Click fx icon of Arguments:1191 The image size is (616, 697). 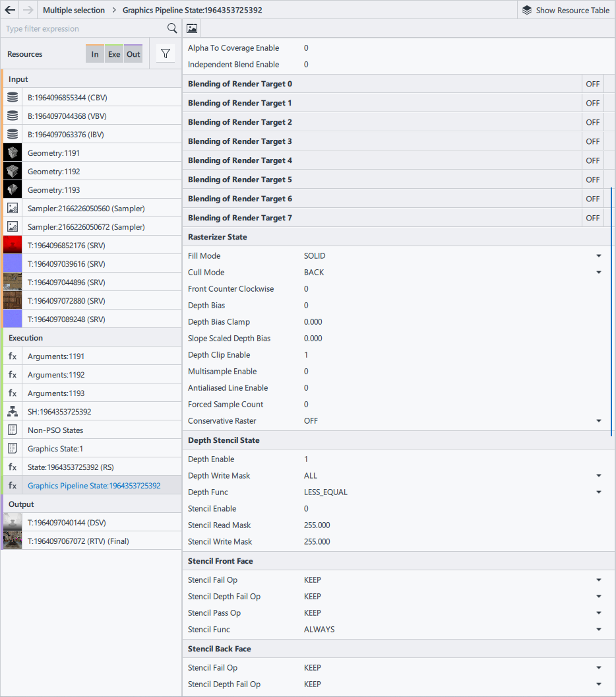point(13,356)
